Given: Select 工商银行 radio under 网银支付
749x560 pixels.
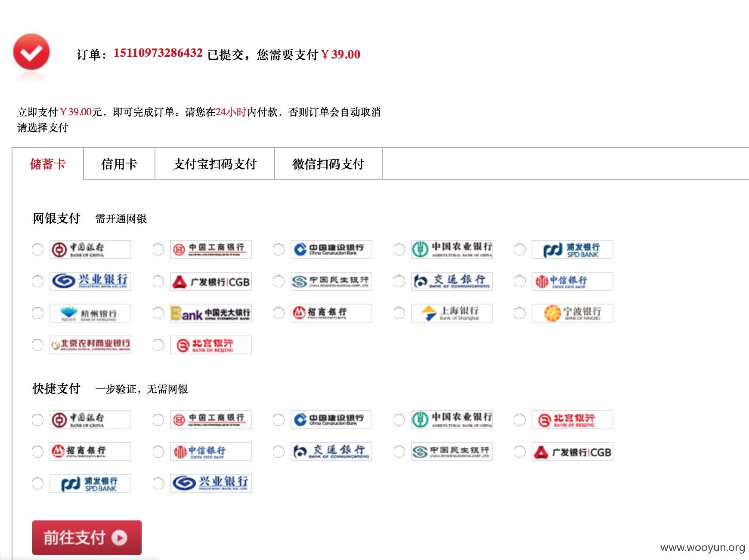Looking at the screenshot, I should point(158,249).
